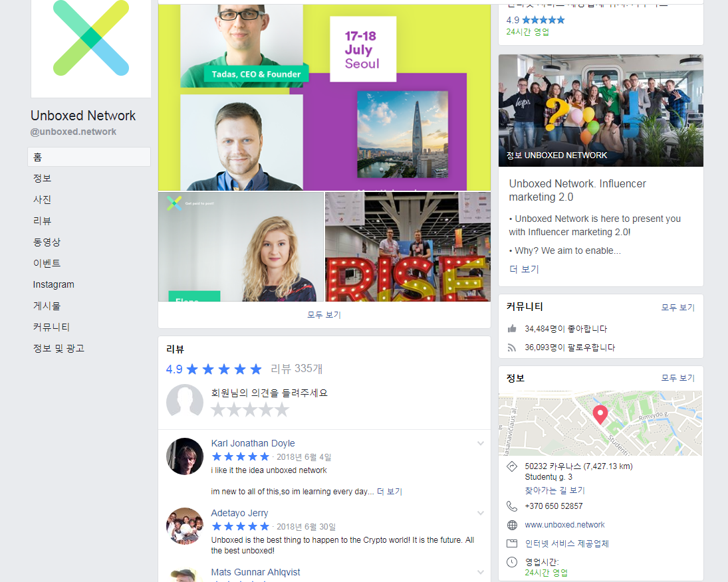Click the @unboxed.network handle
728x582 pixels.
(x=73, y=132)
